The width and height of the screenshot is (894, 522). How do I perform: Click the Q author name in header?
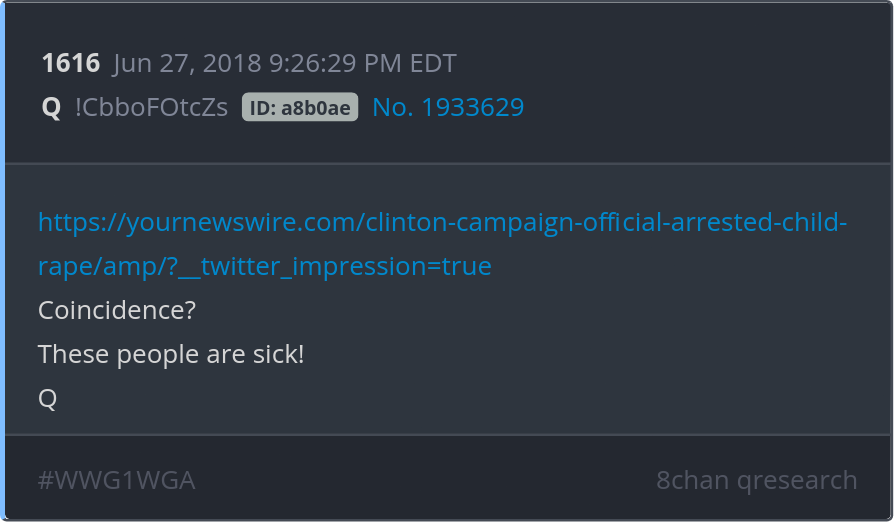coord(51,107)
